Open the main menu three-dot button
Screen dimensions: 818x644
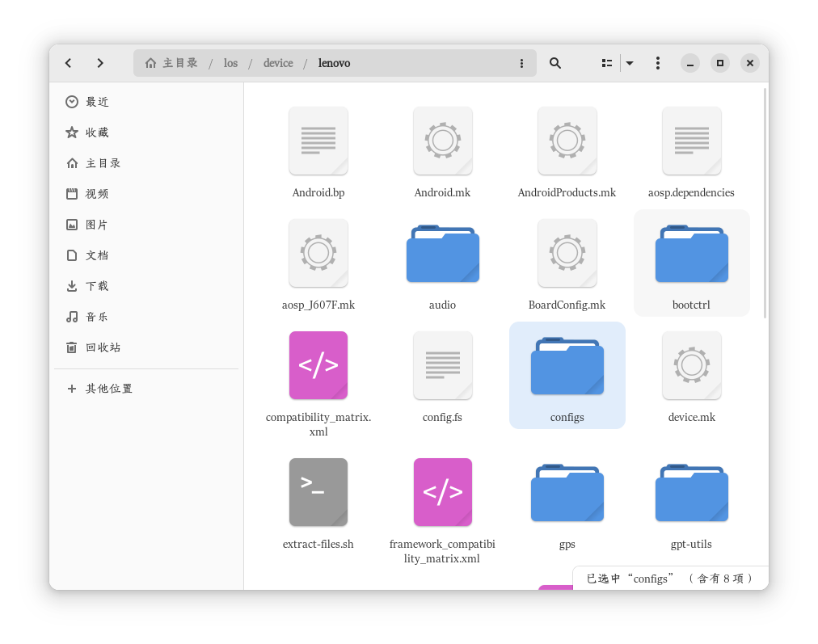(658, 63)
